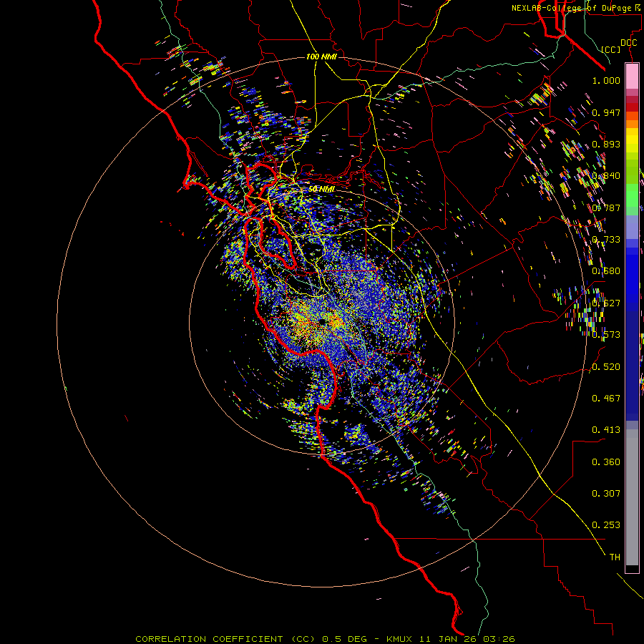Click the dark radar site center of the echoes
The width and height of the screenshot is (644, 644).
tap(322, 321)
